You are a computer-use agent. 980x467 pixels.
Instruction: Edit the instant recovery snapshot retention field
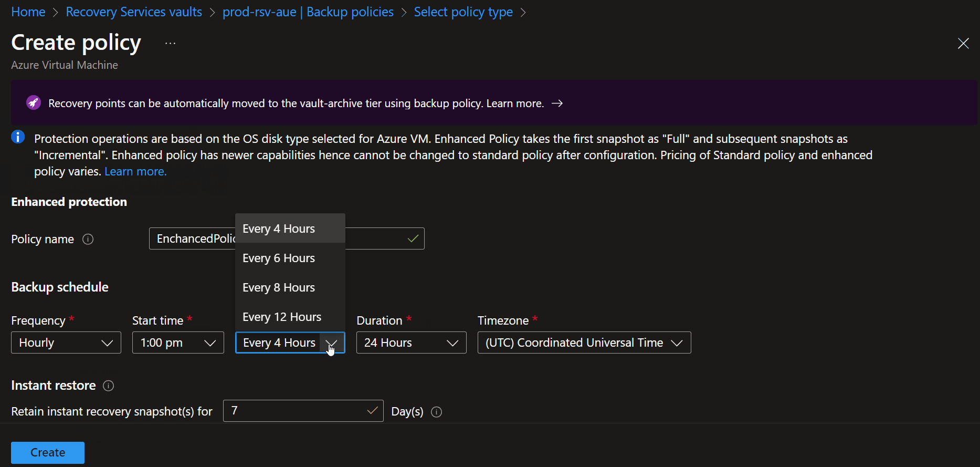point(303,411)
